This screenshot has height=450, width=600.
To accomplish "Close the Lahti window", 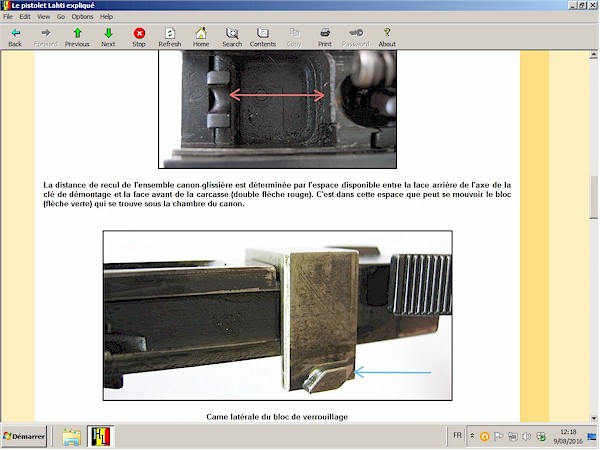I will [591, 5].
